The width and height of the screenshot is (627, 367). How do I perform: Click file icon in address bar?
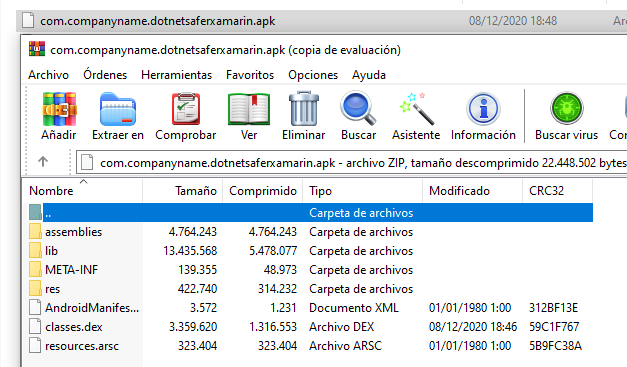tap(87, 162)
